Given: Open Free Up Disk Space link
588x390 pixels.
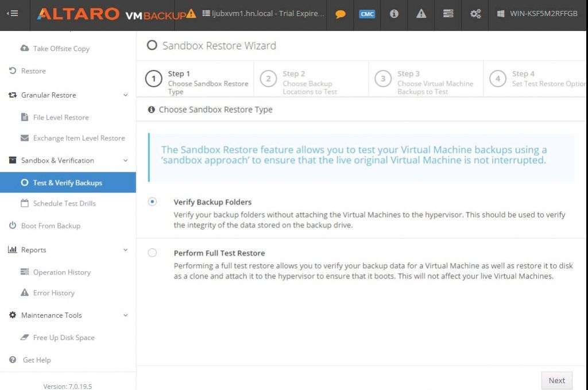Looking at the screenshot, I should click(x=64, y=338).
